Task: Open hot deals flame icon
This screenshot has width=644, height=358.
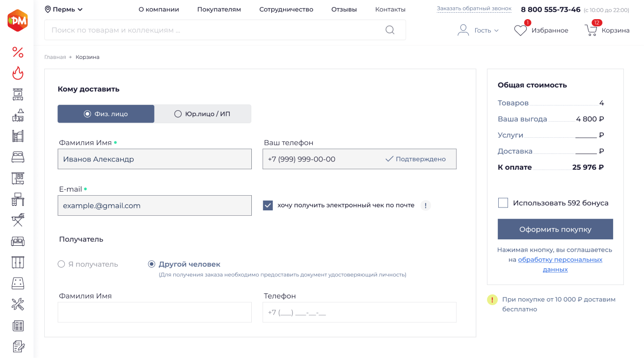Action: [x=18, y=73]
